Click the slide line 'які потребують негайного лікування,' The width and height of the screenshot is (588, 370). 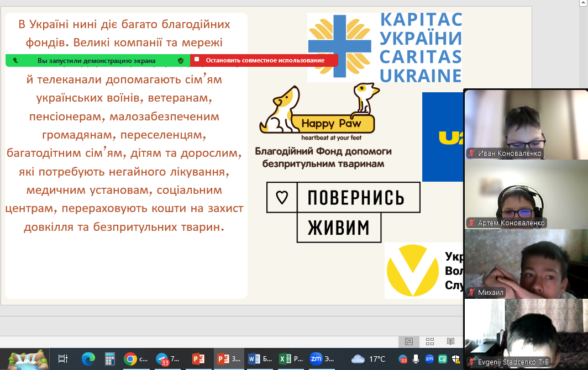[124, 172]
